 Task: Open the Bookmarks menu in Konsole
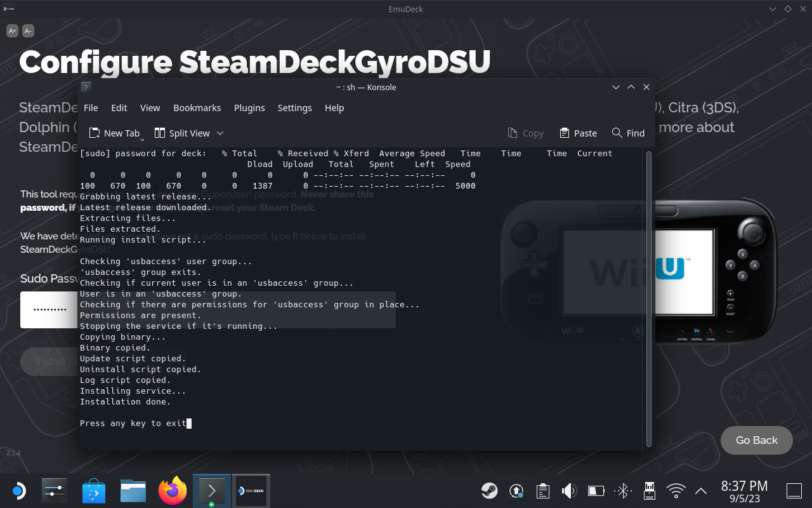click(197, 108)
